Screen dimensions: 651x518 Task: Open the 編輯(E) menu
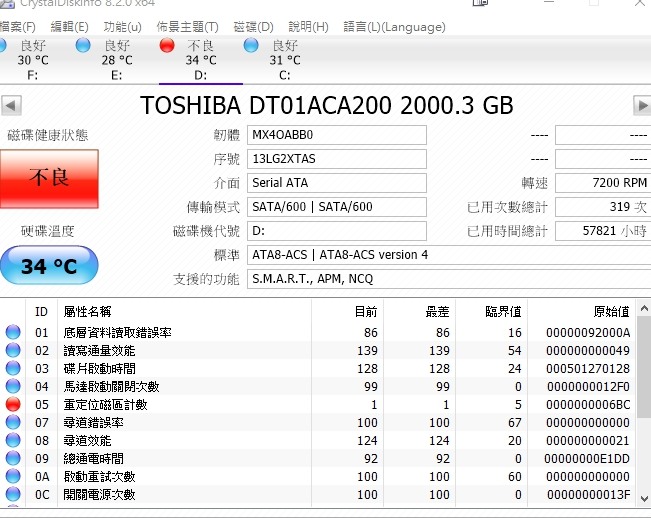click(x=69, y=27)
